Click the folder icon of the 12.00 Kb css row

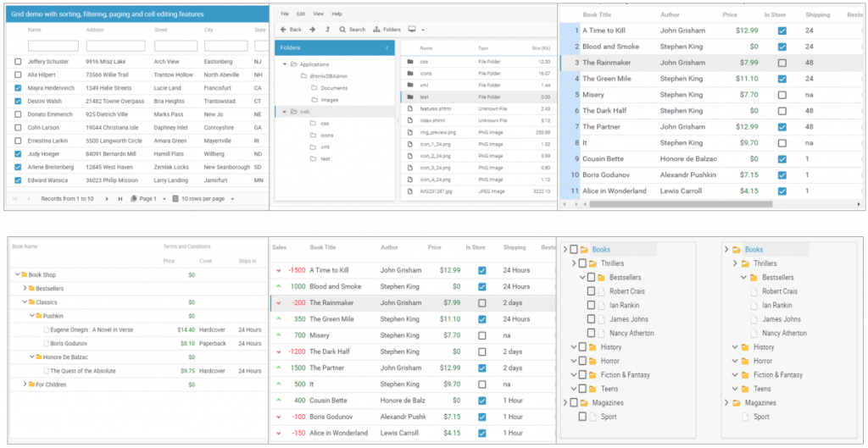(x=409, y=61)
